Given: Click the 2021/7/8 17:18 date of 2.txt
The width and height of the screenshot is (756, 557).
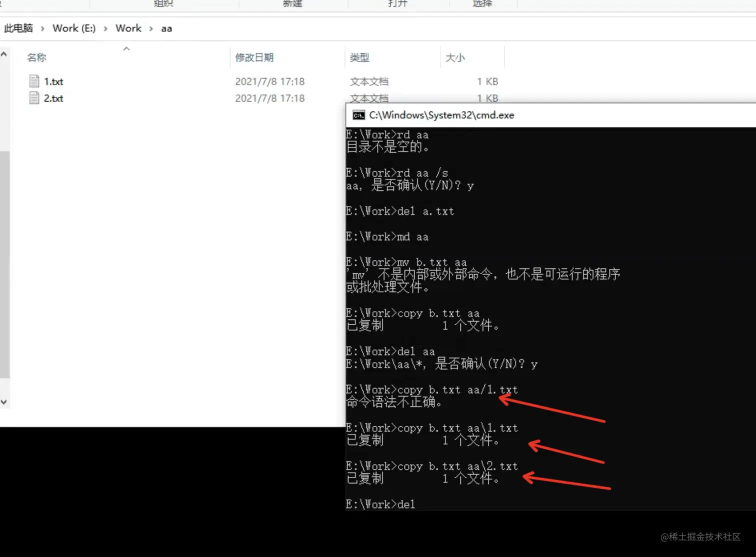Looking at the screenshot, I should pos(270,98).
